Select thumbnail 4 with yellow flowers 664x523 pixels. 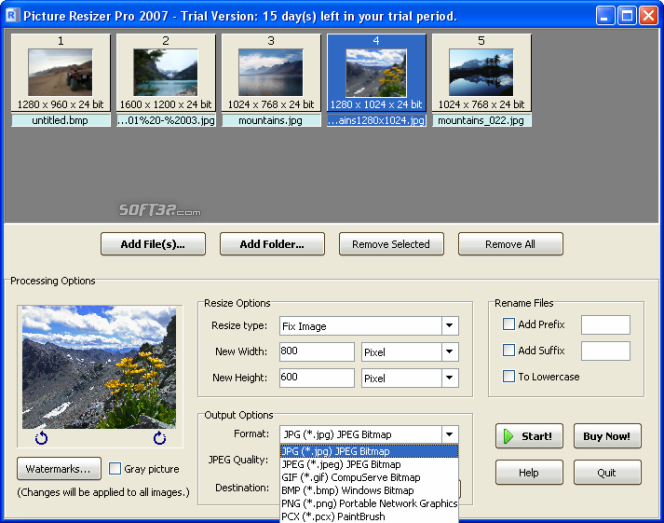pyautogui.click(x=376, y=72)
